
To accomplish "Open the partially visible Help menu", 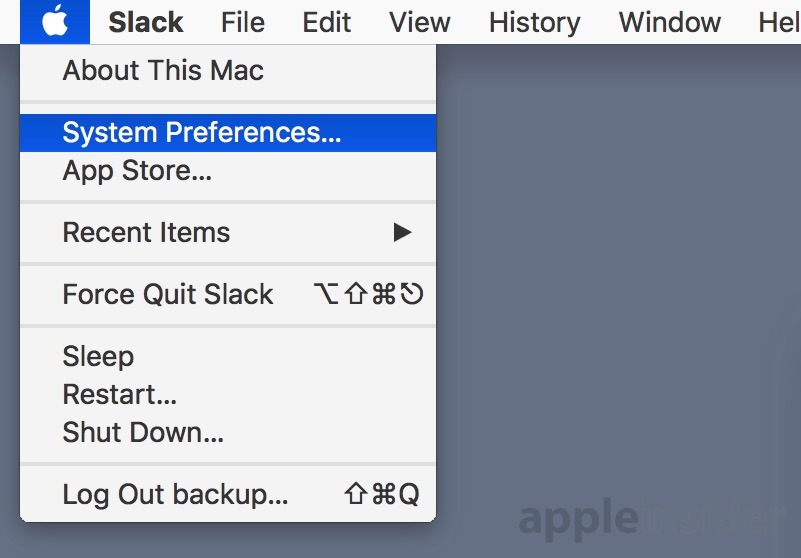I will click(779, 22).
